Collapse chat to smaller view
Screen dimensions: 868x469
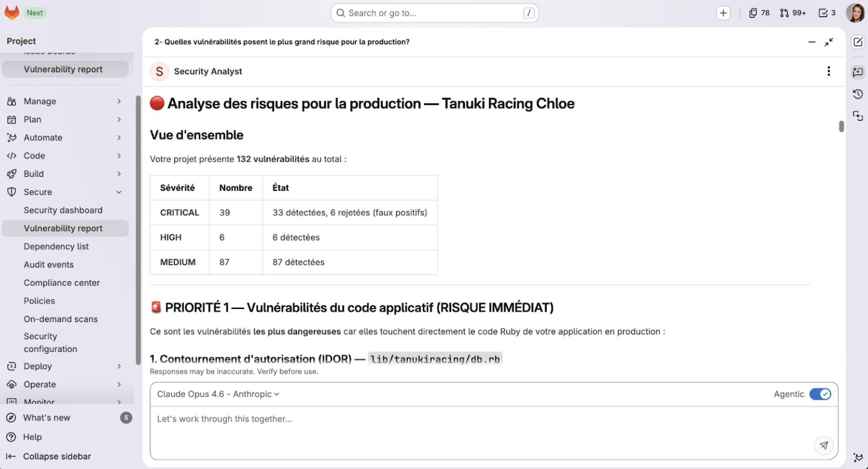[829, 42]
